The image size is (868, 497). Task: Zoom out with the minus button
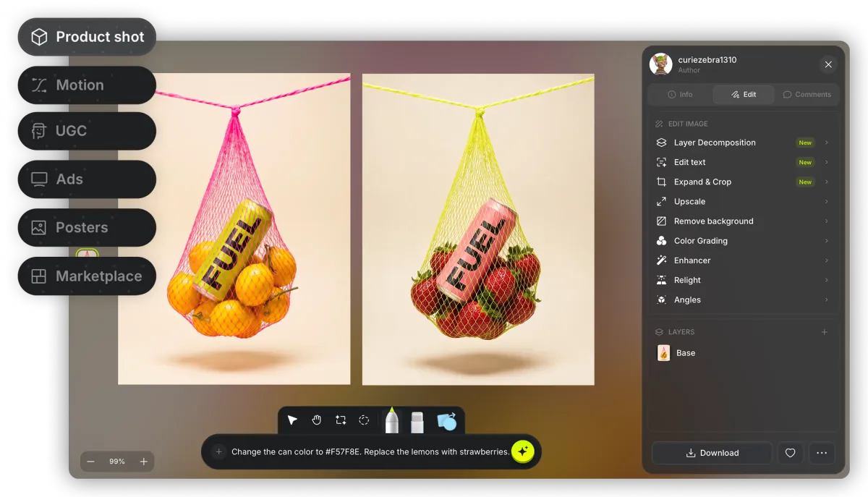(91, 462)
